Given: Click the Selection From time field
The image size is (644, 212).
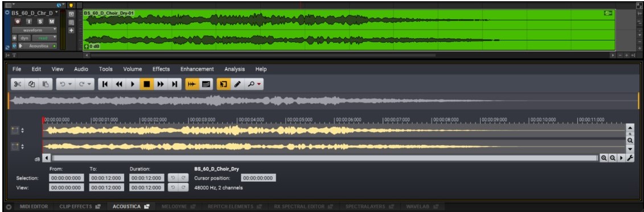Looking at the screenshot, I should 67,178.
